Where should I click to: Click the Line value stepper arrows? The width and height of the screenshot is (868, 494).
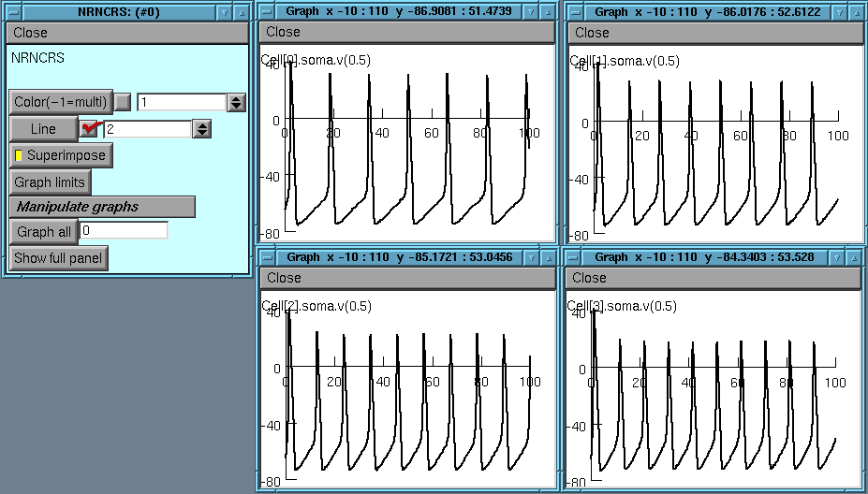[201, 129]
